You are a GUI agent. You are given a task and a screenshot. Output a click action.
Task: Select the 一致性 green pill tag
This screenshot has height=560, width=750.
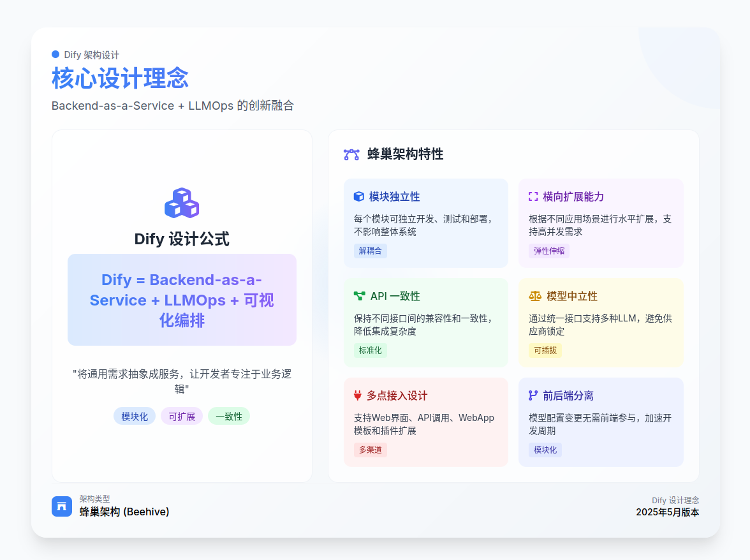[229, 416]
